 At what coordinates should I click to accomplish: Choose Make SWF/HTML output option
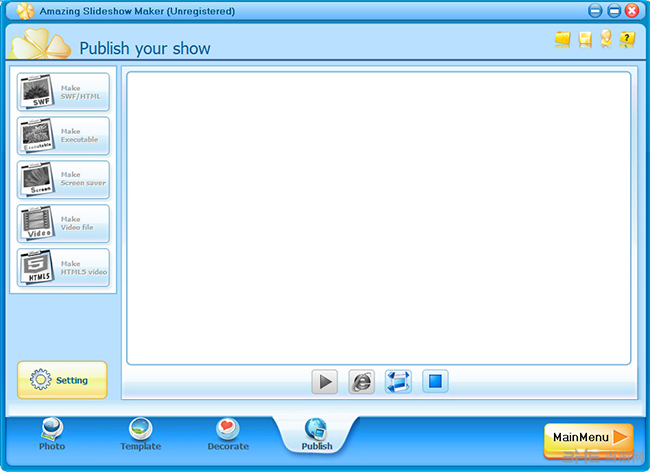[63, 92]
